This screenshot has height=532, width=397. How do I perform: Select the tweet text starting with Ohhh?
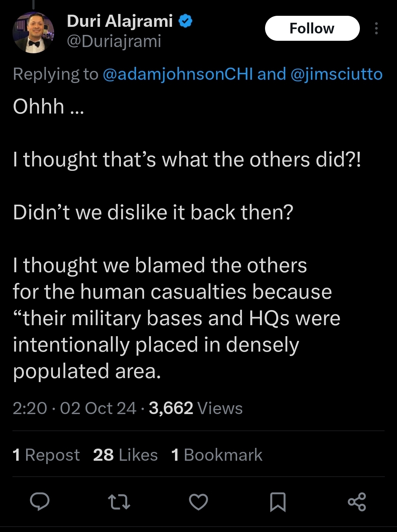point(49,107)
